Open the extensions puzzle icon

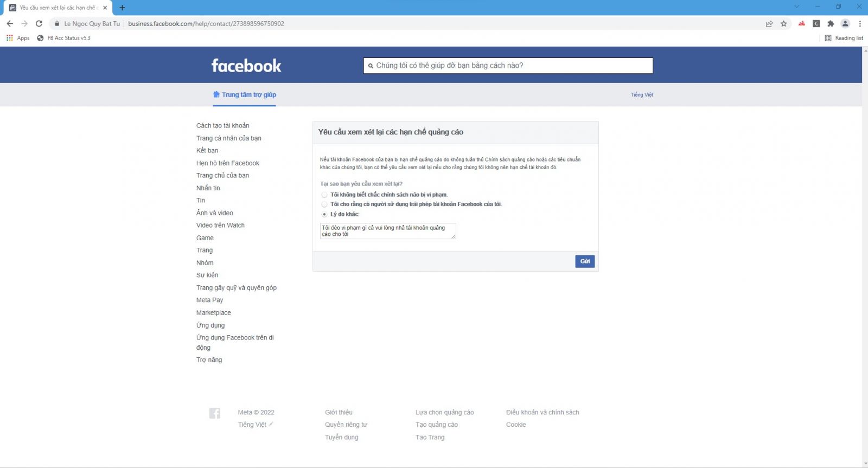(x=831, y=23)
